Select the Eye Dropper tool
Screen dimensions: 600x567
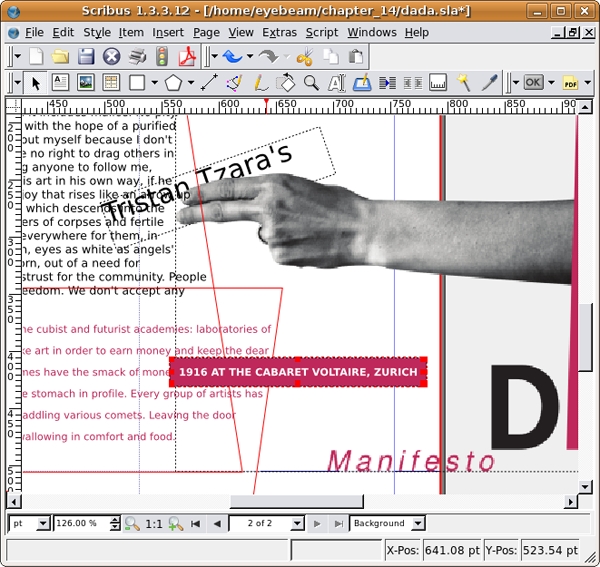click(x=489, y=83)
